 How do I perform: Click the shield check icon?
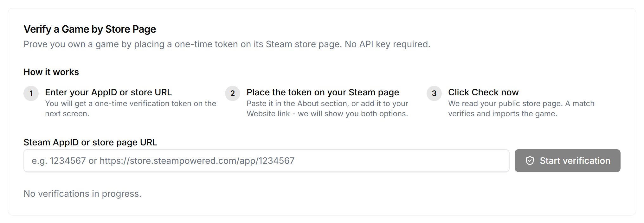[530, 161]
